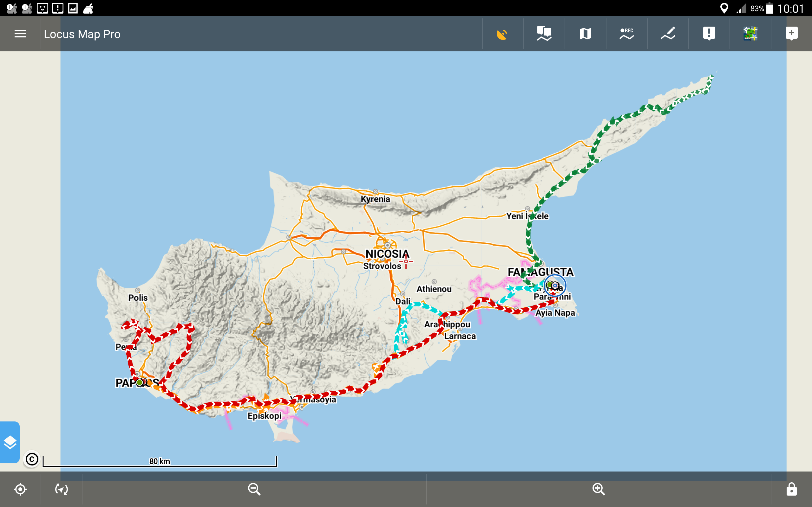Tap the copyright info button

(x=32, y=459)
